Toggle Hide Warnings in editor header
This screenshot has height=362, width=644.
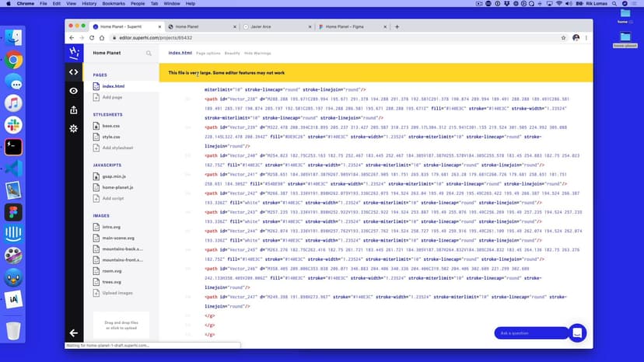[257, 53]
